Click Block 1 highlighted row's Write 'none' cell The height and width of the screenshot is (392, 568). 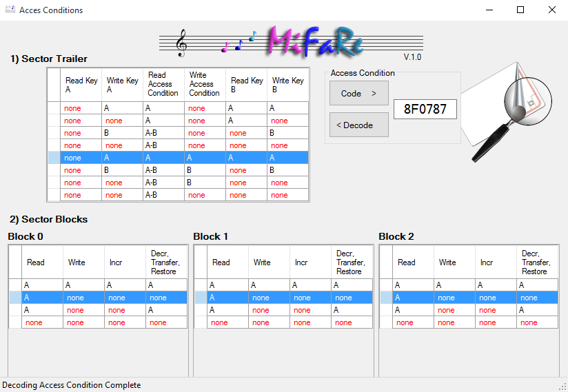[269, 298]
